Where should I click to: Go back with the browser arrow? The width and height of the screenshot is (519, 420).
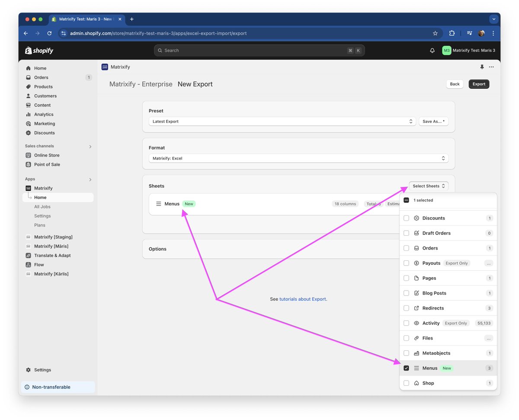26,33
